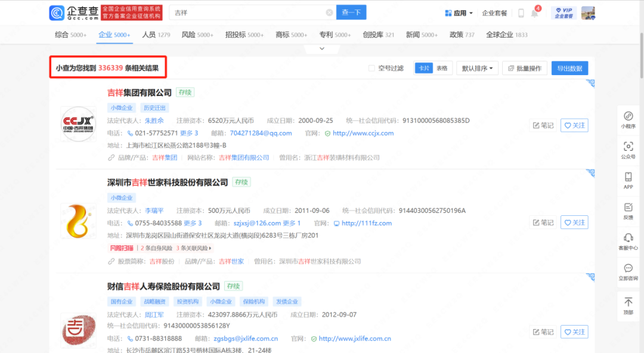The height and width of the screenshot is (353, 644).
Task: Open 小程序 sidebar icon
Action: coord(628,120)
